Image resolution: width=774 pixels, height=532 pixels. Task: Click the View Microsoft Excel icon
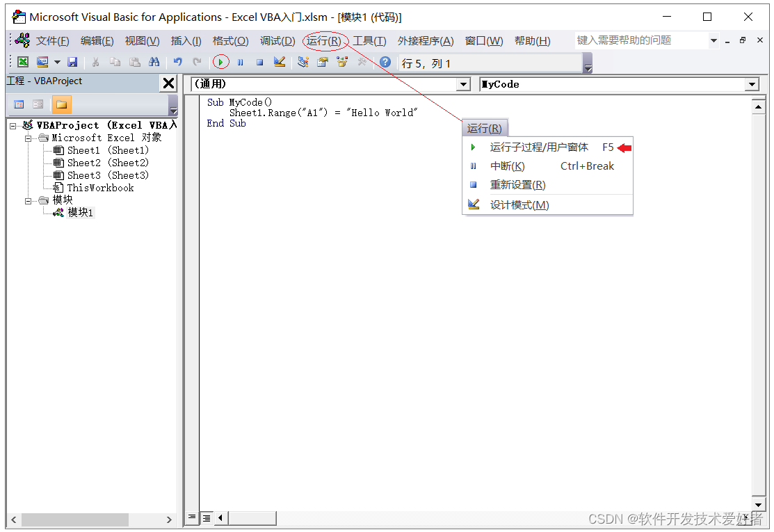tap(23, 62)
